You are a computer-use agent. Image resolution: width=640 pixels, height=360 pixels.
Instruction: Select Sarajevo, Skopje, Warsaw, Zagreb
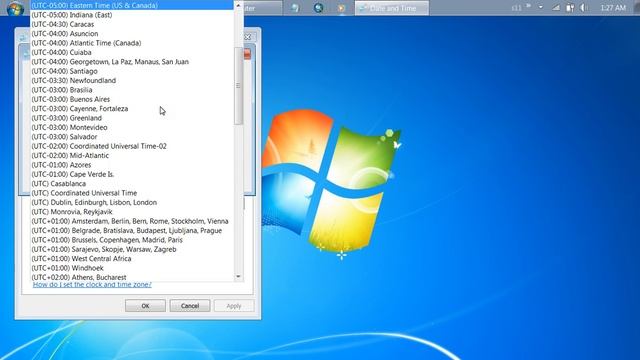(x=132, y=249)
